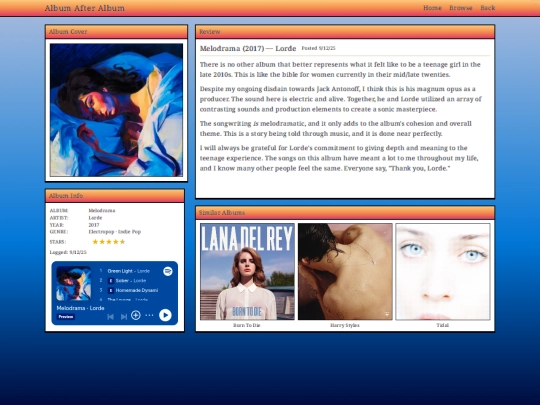Click the explicit badge next to Sober
540x405 pixels.
[x=111, y=281]
